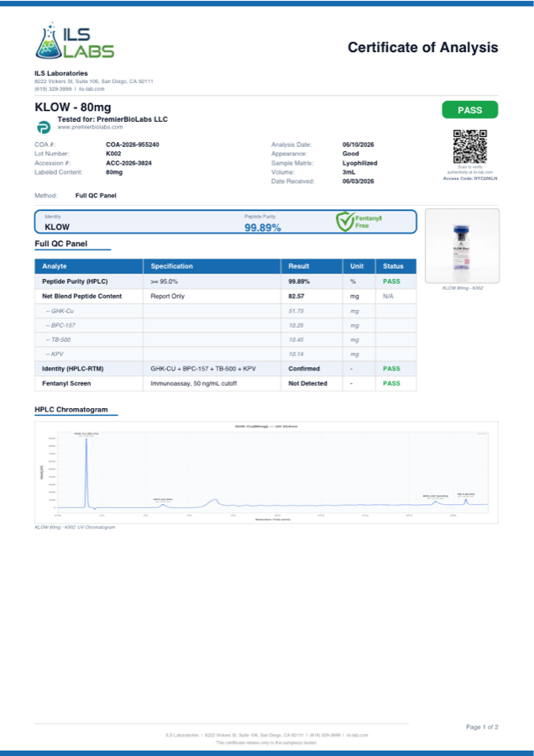The height and width of the screenshot is (756, 534).
Task: Click Volume value '3mL'
Action: tap(349, 172)
